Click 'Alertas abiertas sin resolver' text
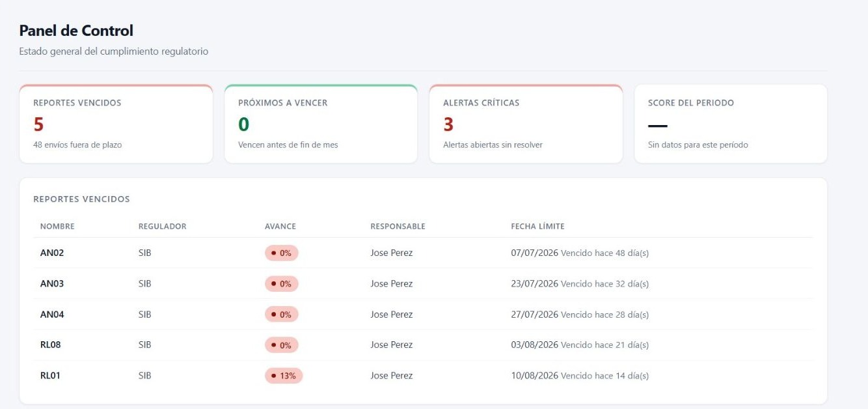This screenshot has height=409, width=868. pyautogui.click(x=493, y=145)
